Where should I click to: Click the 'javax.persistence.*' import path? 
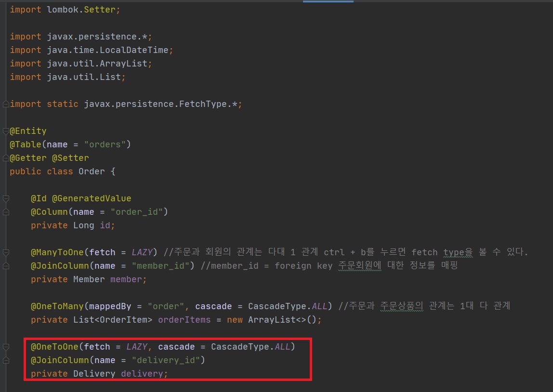[97, 37]
